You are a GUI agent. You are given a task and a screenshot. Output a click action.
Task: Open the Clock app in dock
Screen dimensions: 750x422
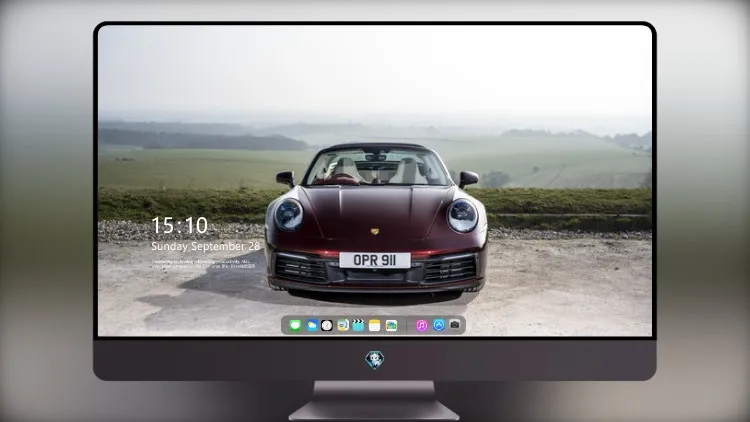(x=327, y=325)
